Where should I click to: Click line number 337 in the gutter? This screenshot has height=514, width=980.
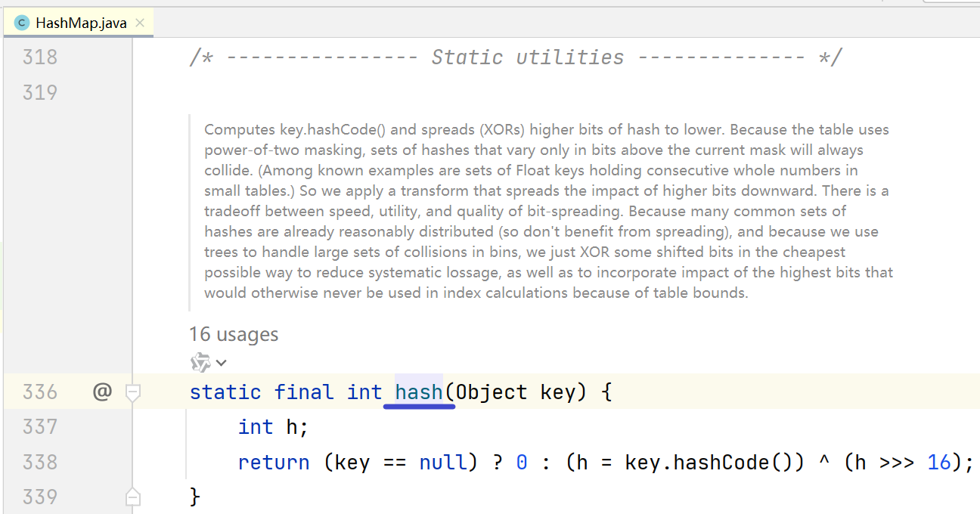pyautogui.click(x=40, y=427)
